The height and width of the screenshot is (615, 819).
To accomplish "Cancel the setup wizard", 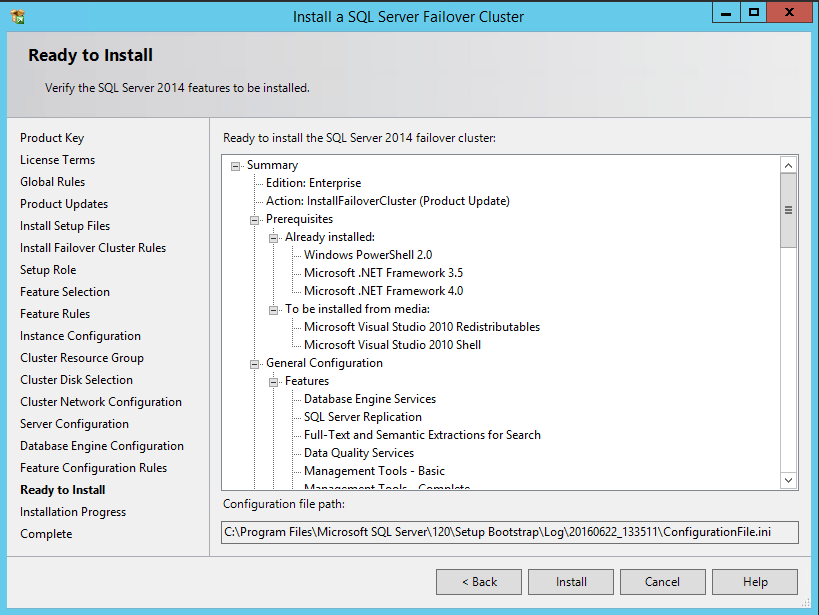I will point(662,582).
